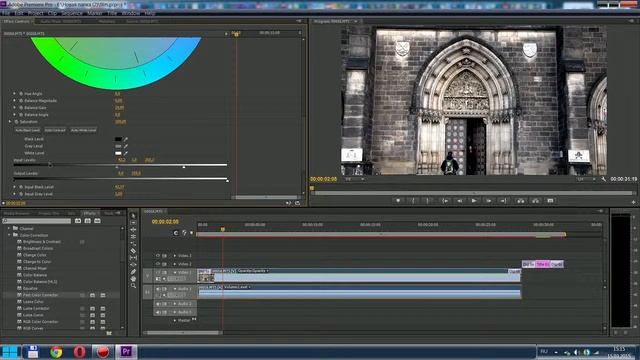The height and width of the screenshot is (360, 640).
Task: Pick Gray Level with its eyedropper
Action: click(126, 146)
